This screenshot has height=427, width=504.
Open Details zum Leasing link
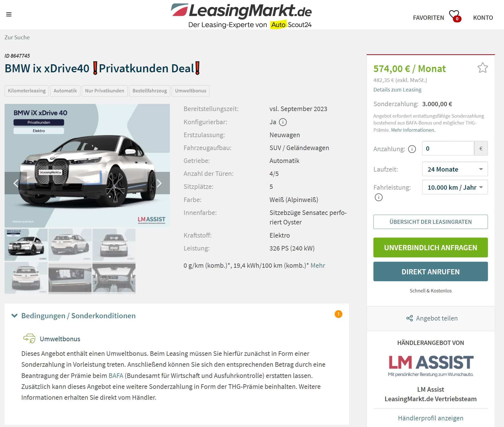pos(397,90)
